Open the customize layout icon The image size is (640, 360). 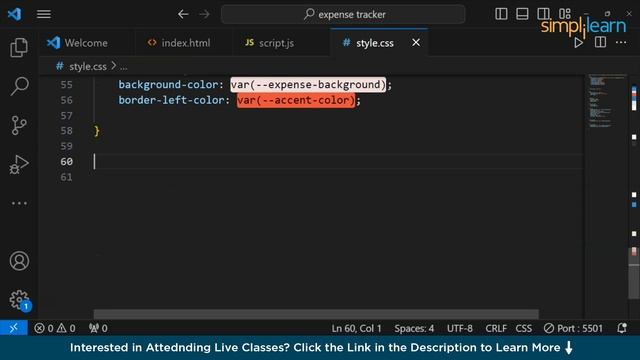pyautogui.click(x=565, y=14)
